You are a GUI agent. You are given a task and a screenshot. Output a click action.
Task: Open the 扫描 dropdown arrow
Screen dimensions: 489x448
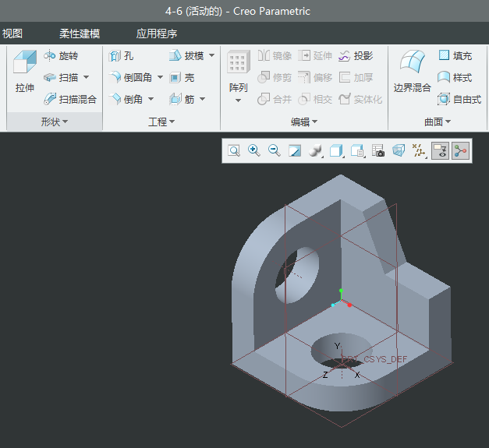[x=87, y=77]
